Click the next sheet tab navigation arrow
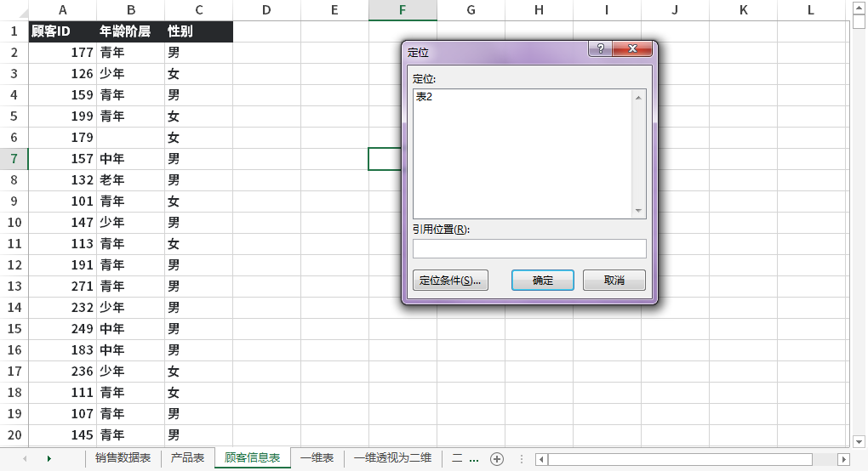This screenshot has width=868, height=471. [49, 458]
